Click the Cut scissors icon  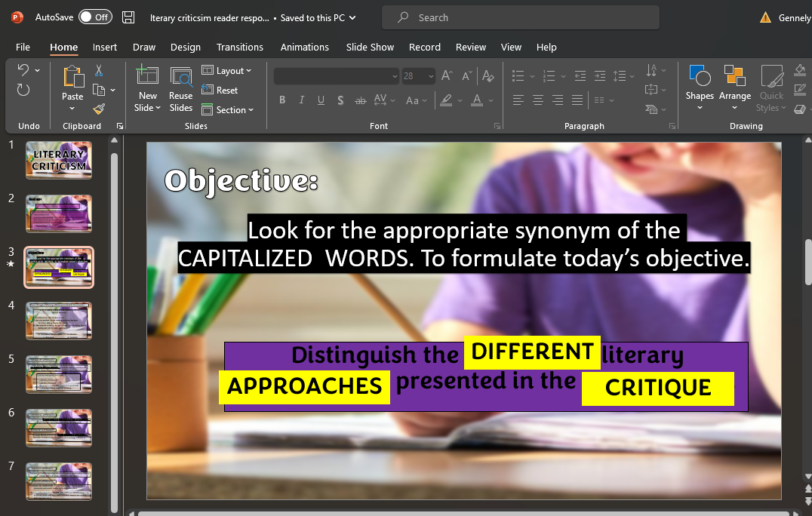[x=98, y=71]
